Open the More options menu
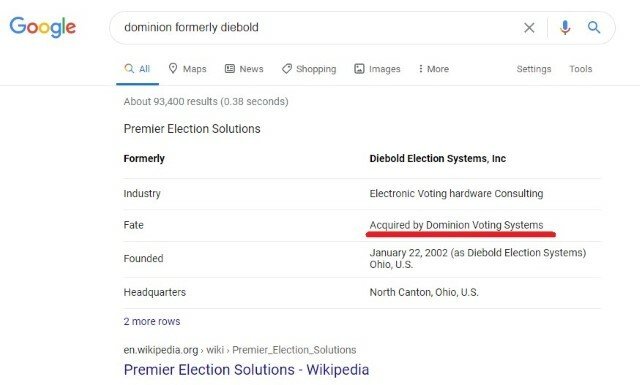This screenshot has width=640, height=385. (x=433, y=69)
